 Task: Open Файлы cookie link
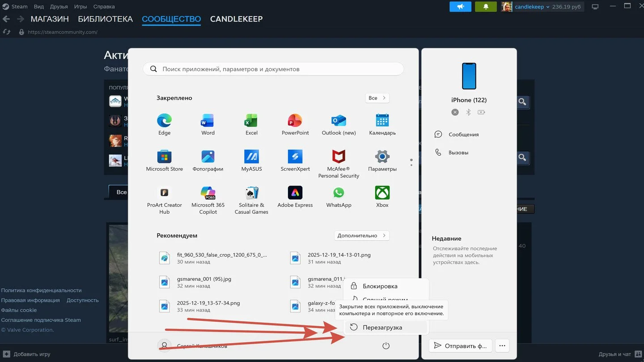(x=19, y=310)
